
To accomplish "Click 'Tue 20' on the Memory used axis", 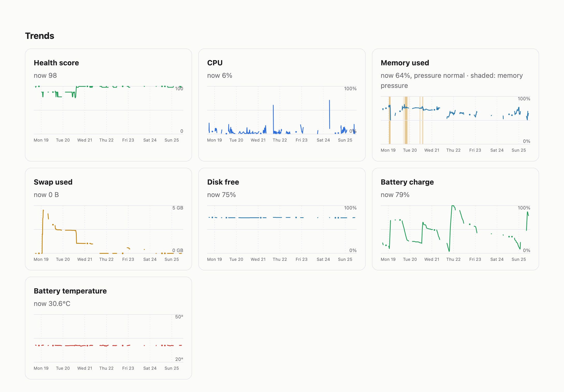I will tap(410, 150).
